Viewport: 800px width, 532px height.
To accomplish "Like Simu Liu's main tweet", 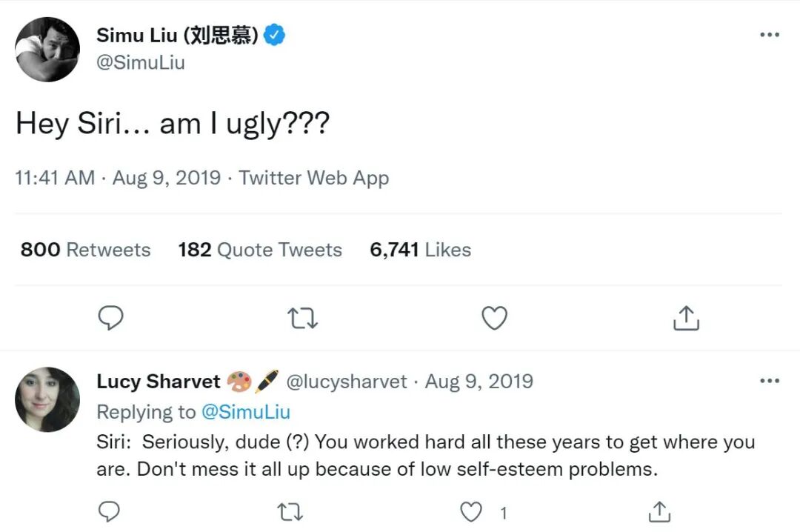I will pyautogui.click(x=494, y=318).
